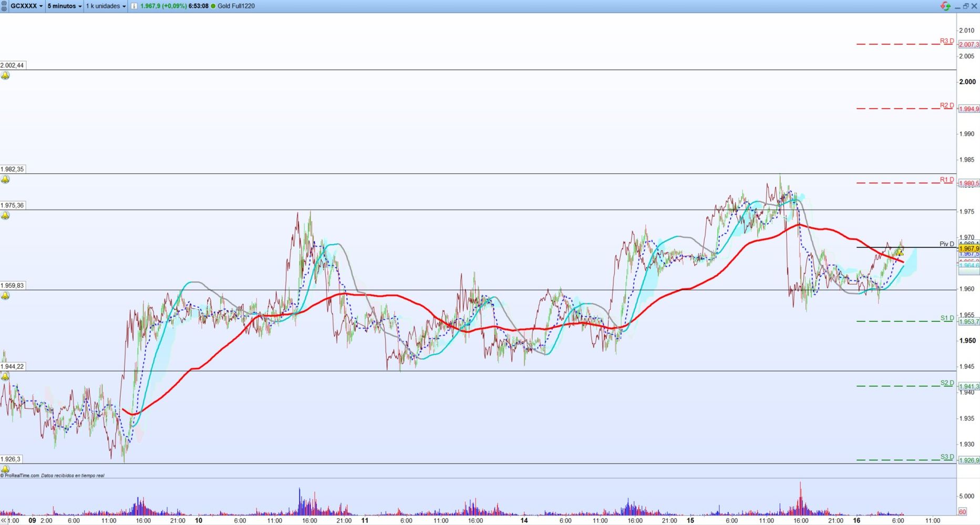Viewport: 980px width, 525px height.
Task: Restore the chart window
Action: pos(966,6)
